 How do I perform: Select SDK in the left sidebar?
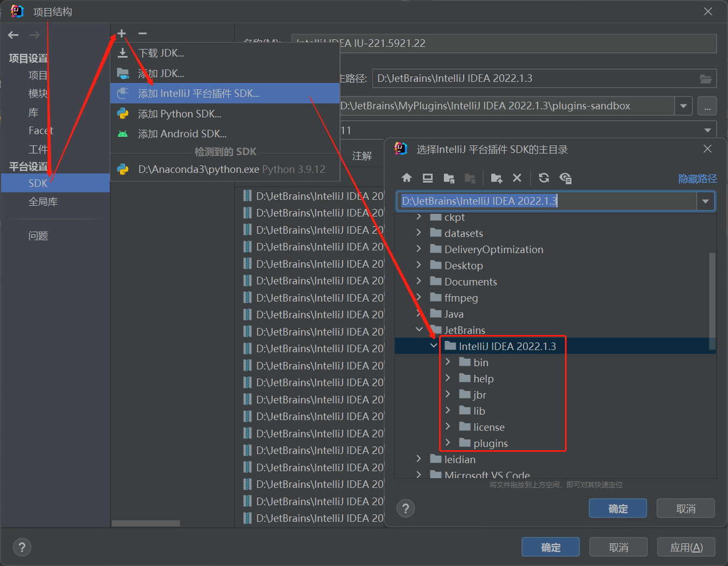pos(55,183)
